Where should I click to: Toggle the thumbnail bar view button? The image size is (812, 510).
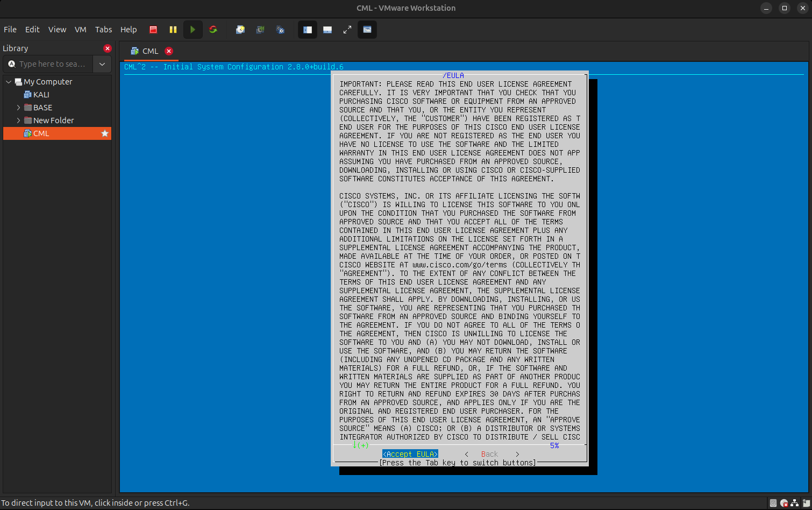(x=327, y=30)
